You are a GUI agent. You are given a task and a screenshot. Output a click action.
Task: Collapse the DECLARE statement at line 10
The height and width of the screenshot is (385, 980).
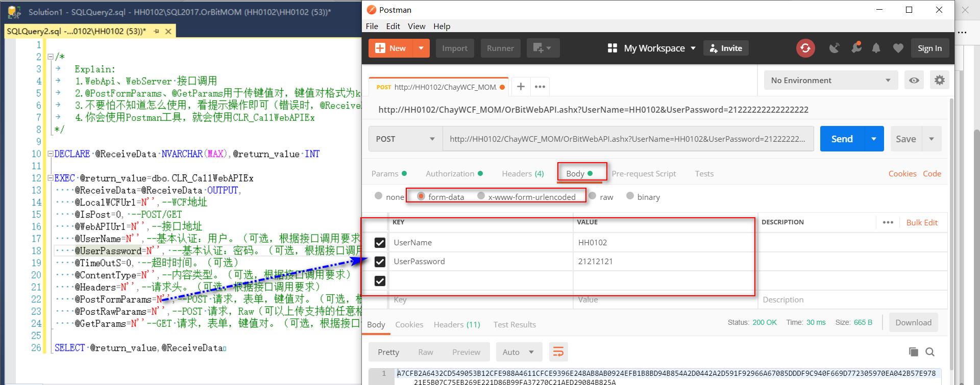[51, 154]
